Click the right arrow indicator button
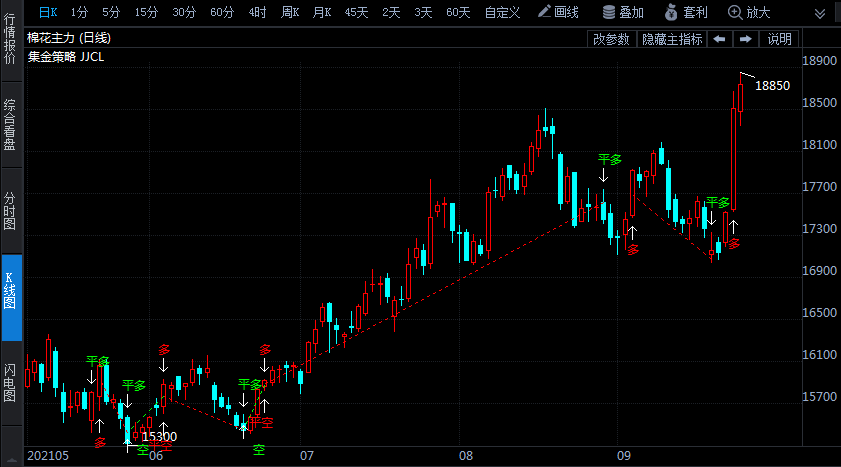The height and width of the screenshot is (467, 841). [x=746, y=39]
